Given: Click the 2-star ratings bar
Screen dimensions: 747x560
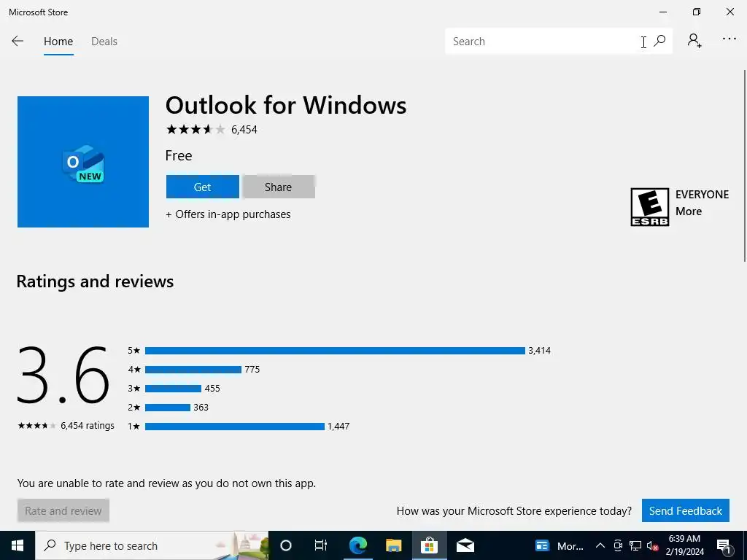Looking at the screenshot, I should 167,408.
